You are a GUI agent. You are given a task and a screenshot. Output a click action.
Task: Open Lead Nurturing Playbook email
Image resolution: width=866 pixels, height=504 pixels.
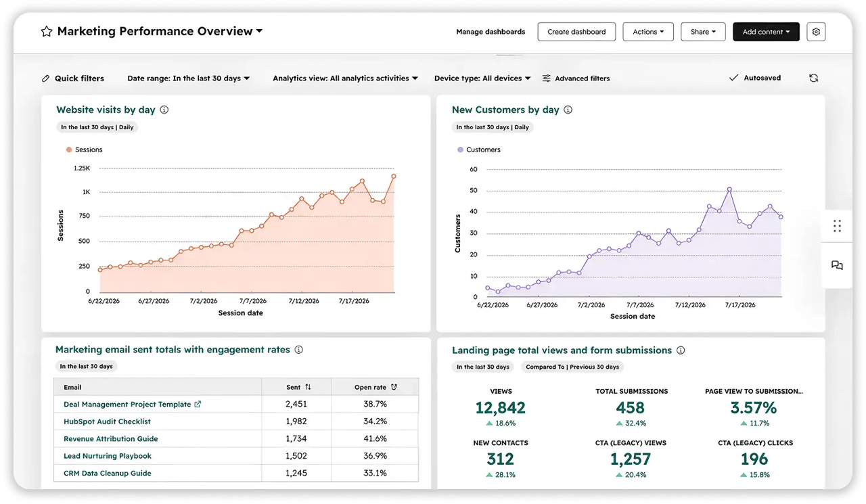(108, 456)
